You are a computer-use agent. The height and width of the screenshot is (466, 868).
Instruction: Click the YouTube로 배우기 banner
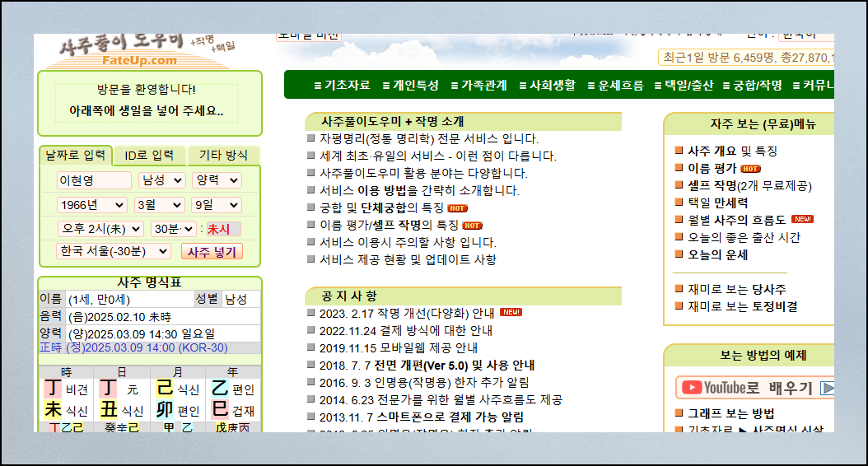(755, 388)
